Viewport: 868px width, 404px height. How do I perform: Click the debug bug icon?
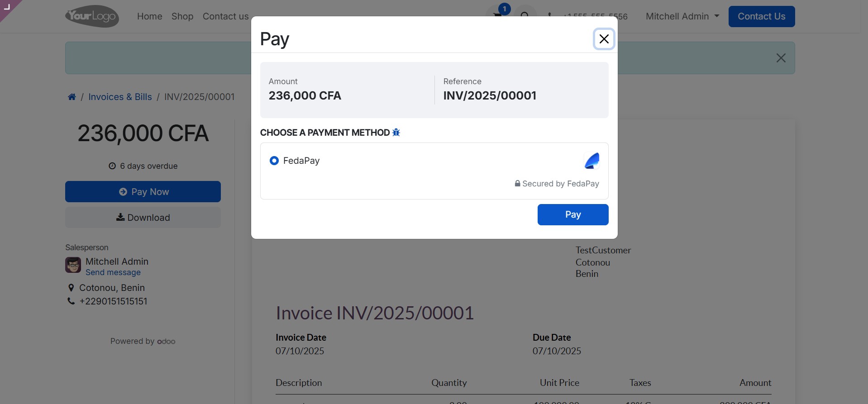click(396, 133)
